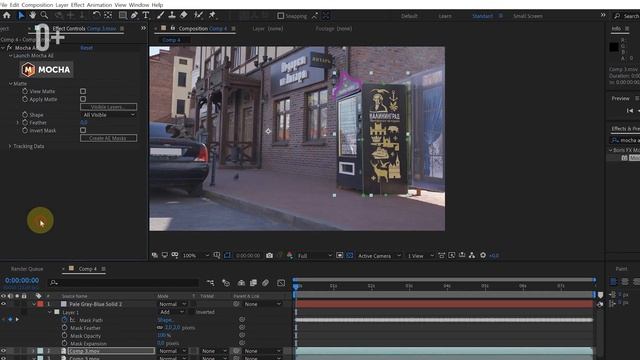Click the Visible Layers button
Screen dimensions: 640x360
(x=109, y=107)
